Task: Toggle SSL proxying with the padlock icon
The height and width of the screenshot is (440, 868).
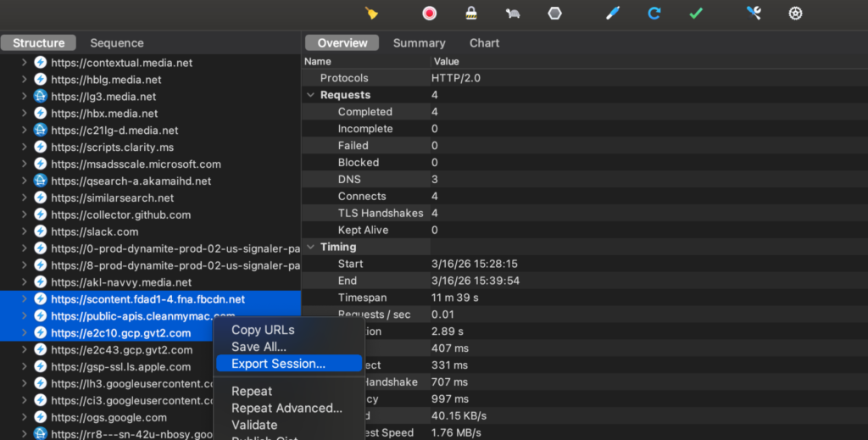Action: [471, 13]
